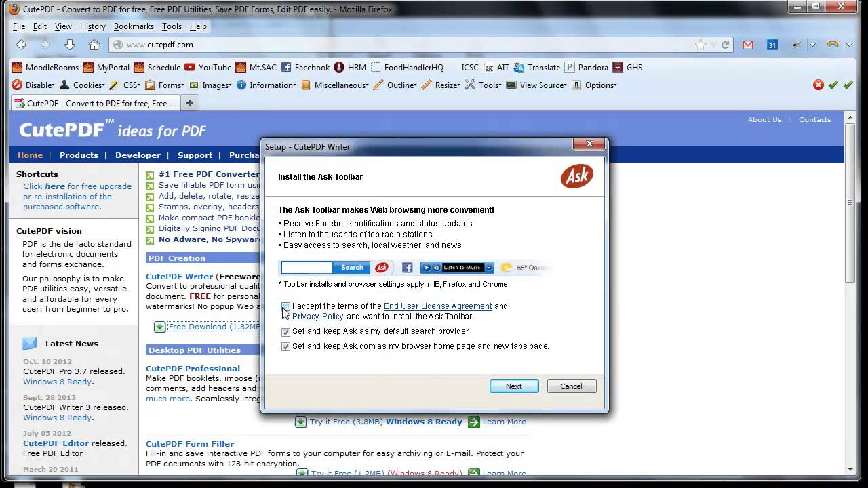Open the Resize dropdown
Image resolution: width=868 pixels, height=488 pixels.
point(441,85)
